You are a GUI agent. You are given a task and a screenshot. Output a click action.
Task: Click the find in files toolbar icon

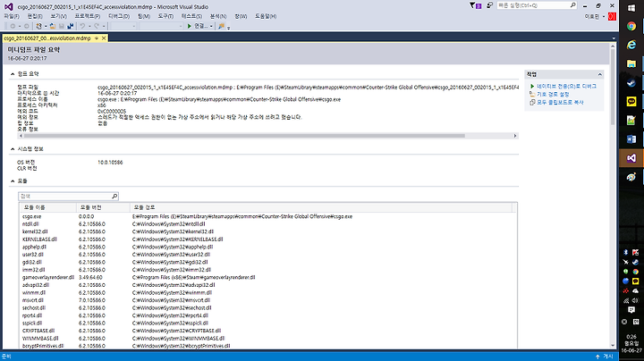click(x=222, y=26)
